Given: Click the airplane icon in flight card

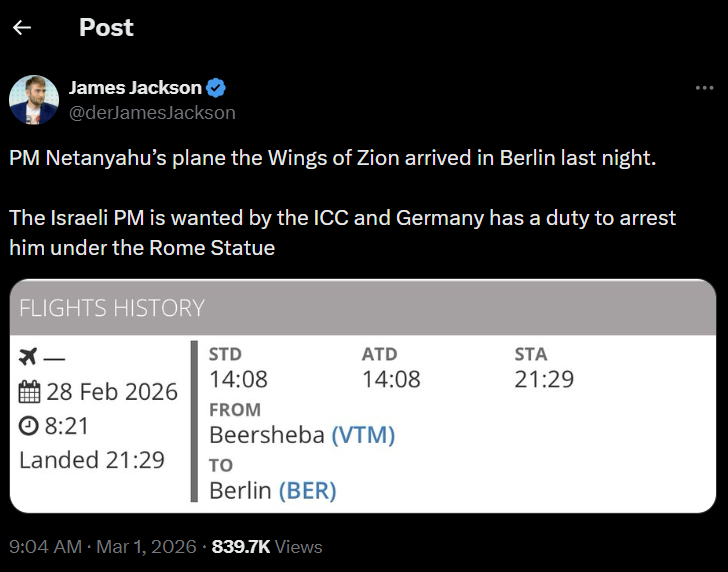Looking at the screenshot, I should [29, 356].
